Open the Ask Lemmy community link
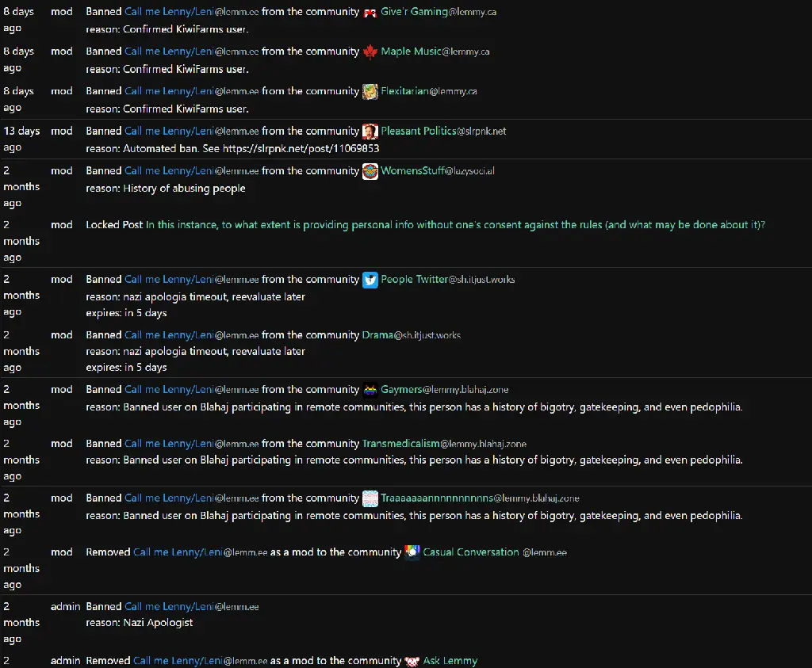This screenshot has width=812, height=668. click(x=450, y=661)
